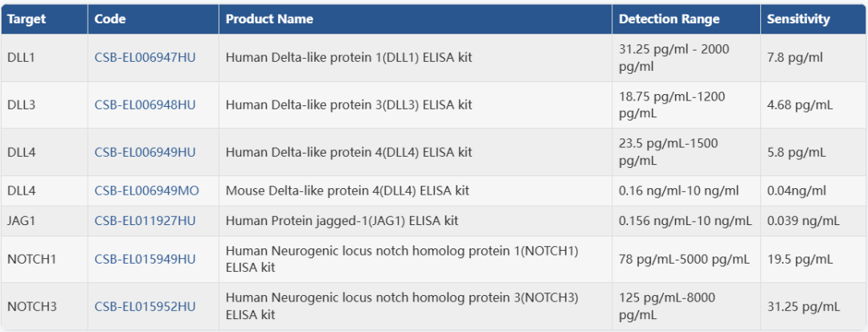Image resolution: width=868 pixels, height=332 pixels.
Task: Open the CSB-EL006948HU product link
Action: (145, 105)
